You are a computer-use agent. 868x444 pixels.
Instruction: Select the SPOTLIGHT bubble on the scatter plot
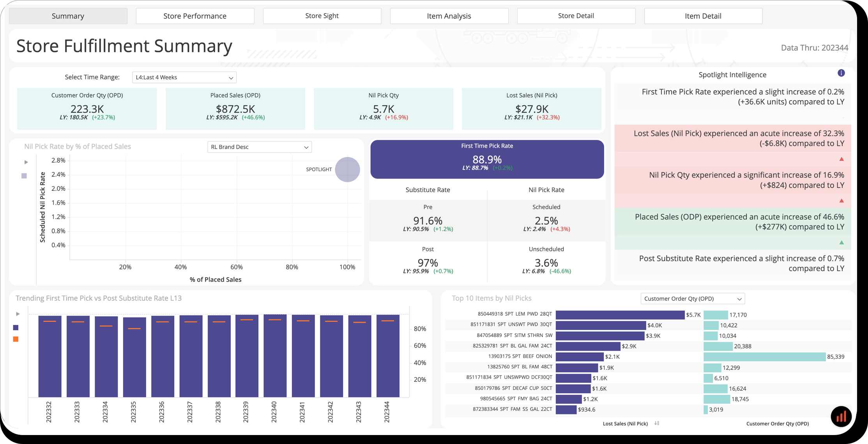pyautogui.click(x=347, y=170)
